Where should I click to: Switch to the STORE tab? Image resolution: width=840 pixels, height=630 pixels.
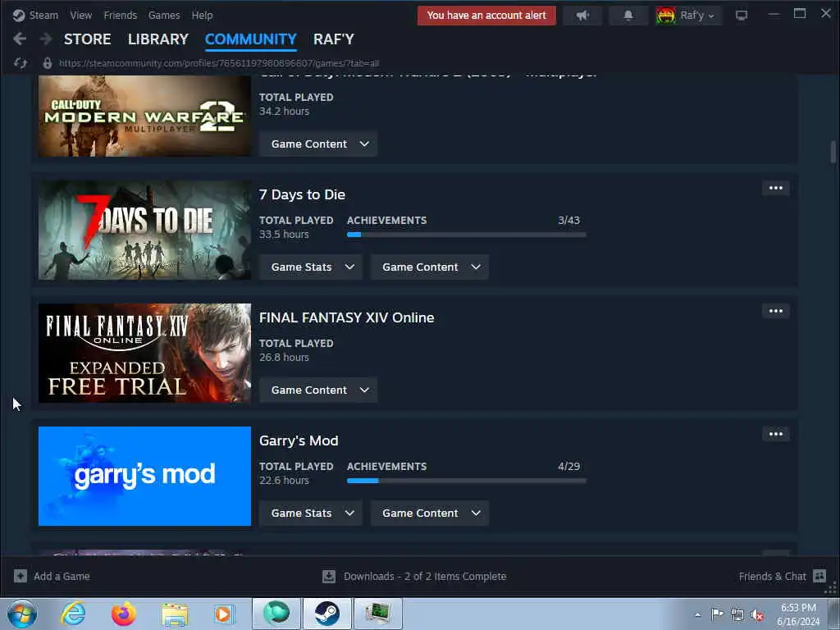tap(87, 39)
